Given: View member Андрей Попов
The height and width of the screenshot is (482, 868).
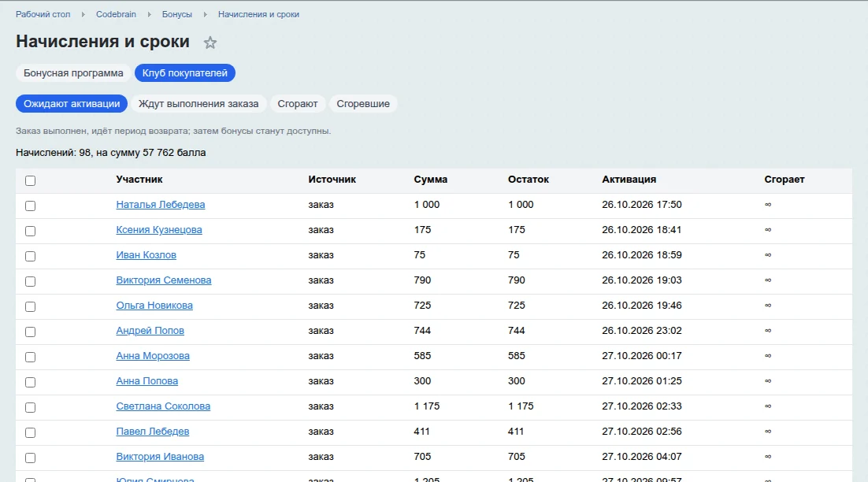Looking at the screenshot, I should pos(150,330).
